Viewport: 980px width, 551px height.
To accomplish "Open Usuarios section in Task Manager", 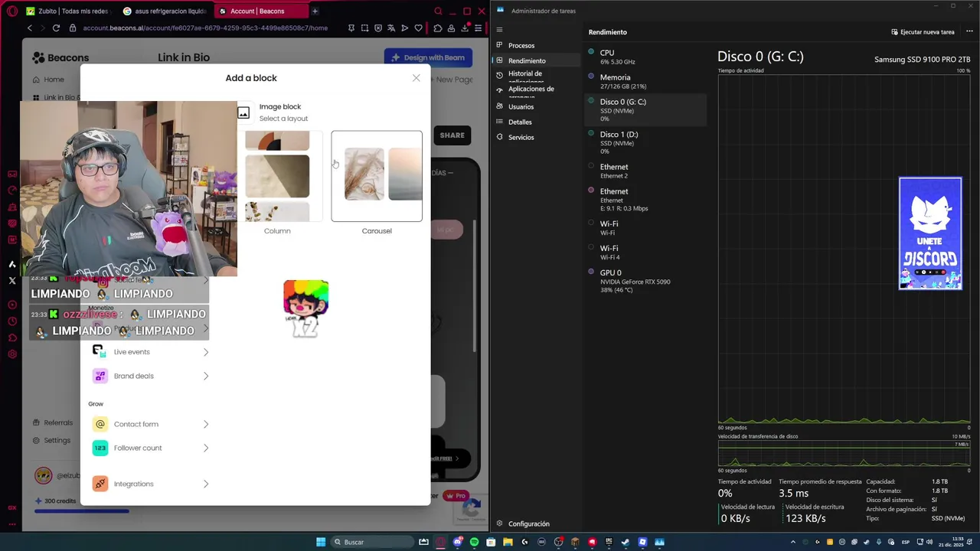I will [x=537, y=106].
